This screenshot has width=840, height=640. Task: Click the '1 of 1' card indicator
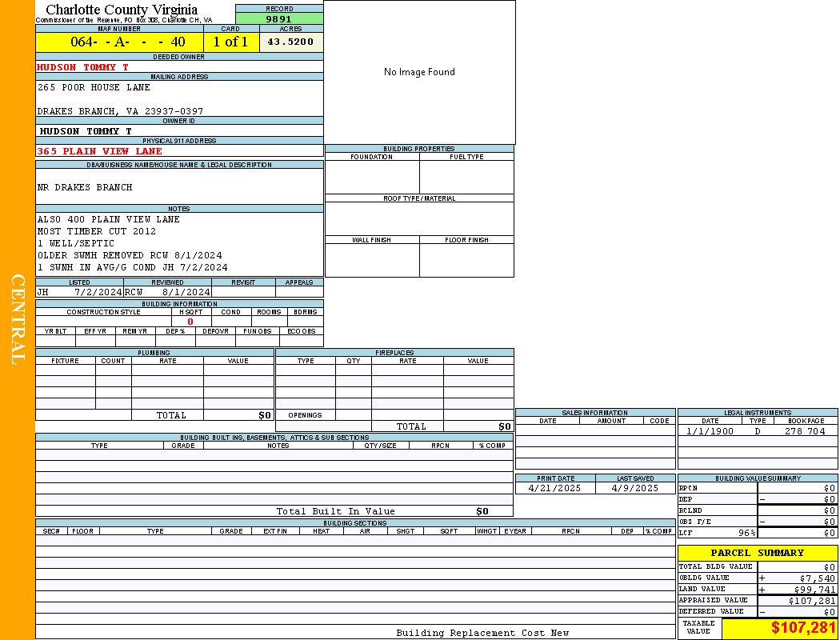coord(230,42)
